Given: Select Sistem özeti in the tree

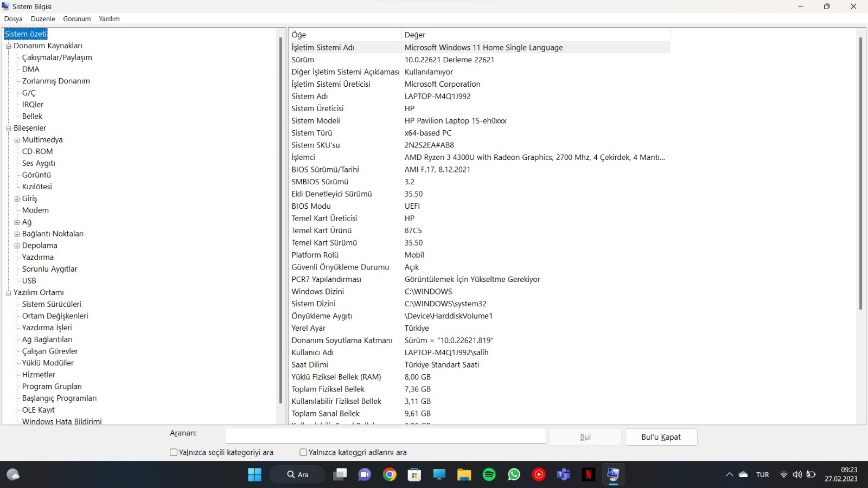Looking at the screenshot, I should (26, 34).
